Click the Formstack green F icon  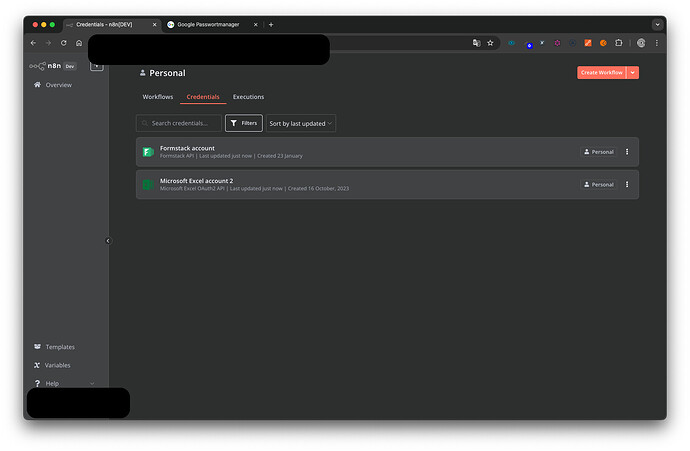coord(148,152)
